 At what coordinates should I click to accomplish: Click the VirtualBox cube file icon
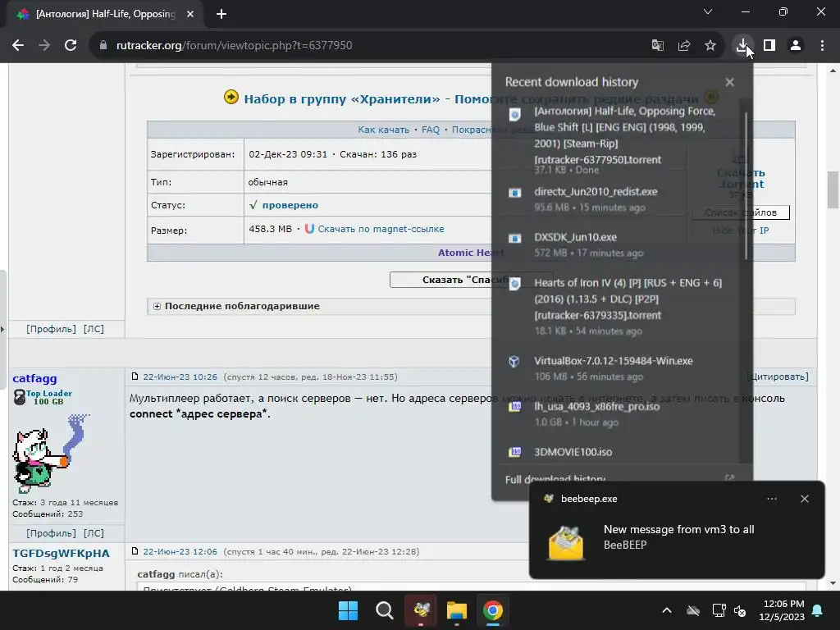514,362
